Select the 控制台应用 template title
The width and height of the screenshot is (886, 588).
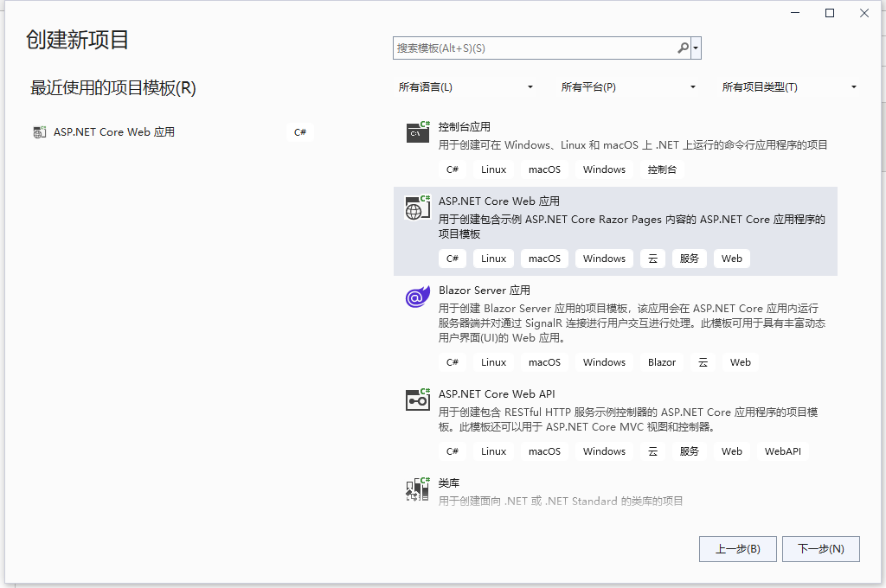pyautogui.click(x=465, y=126)
